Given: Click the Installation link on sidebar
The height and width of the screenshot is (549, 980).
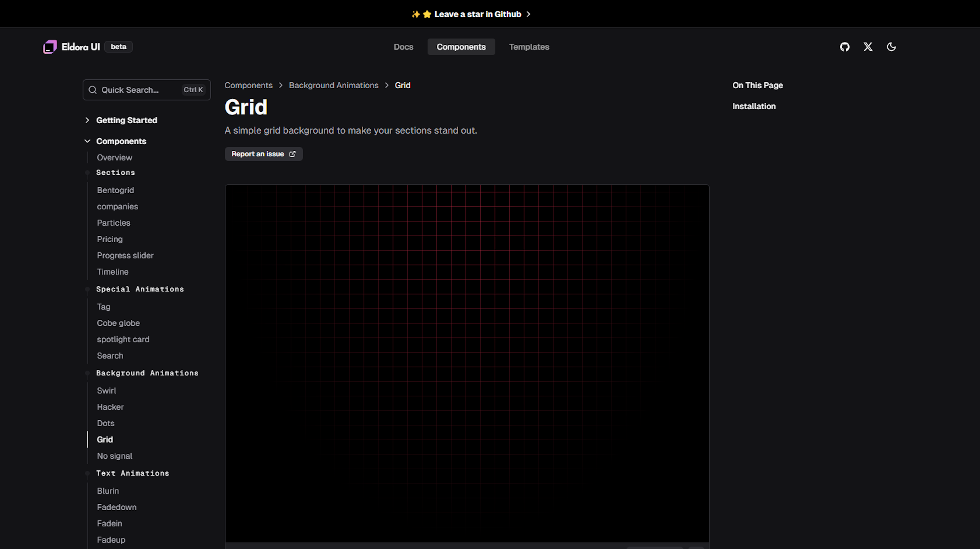Looking at the screenshot, I should click(754, 106).
